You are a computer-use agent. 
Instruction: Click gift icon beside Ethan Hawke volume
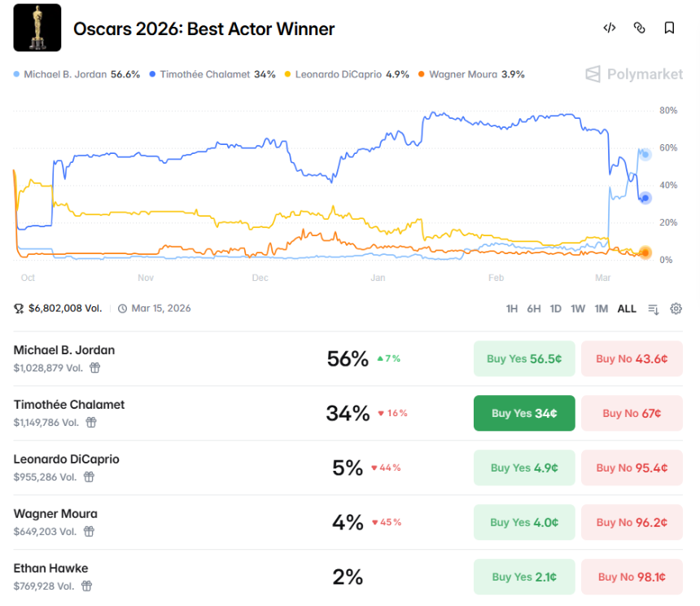(86, 586)
